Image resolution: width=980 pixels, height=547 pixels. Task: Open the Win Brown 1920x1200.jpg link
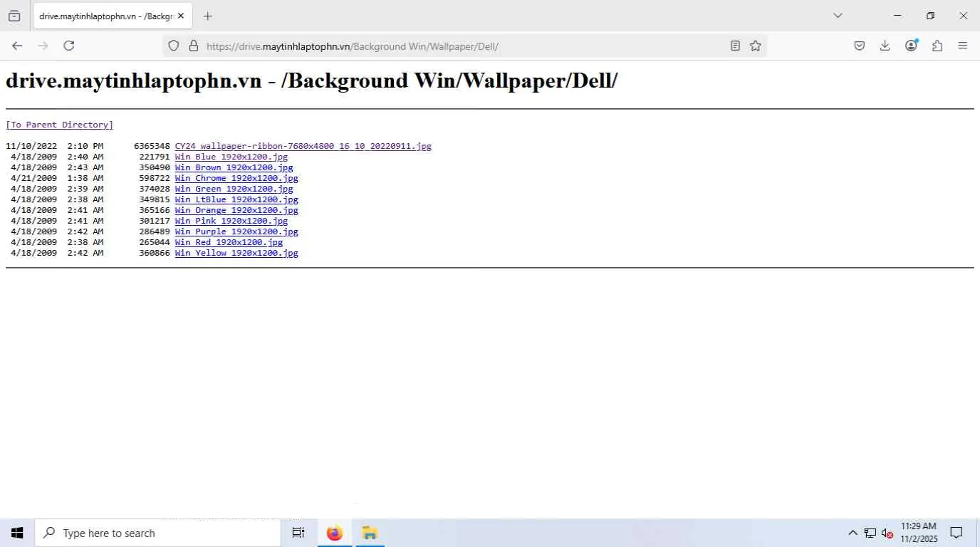234,167
